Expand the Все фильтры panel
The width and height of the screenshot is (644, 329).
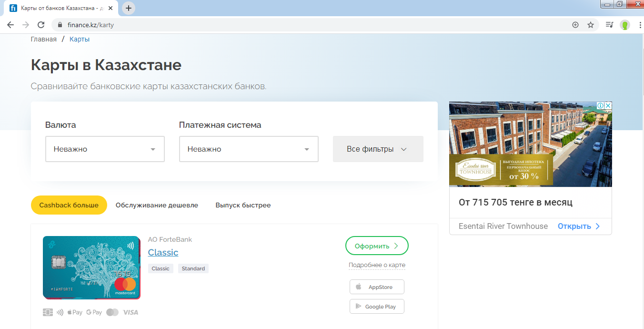pos(378,149)
